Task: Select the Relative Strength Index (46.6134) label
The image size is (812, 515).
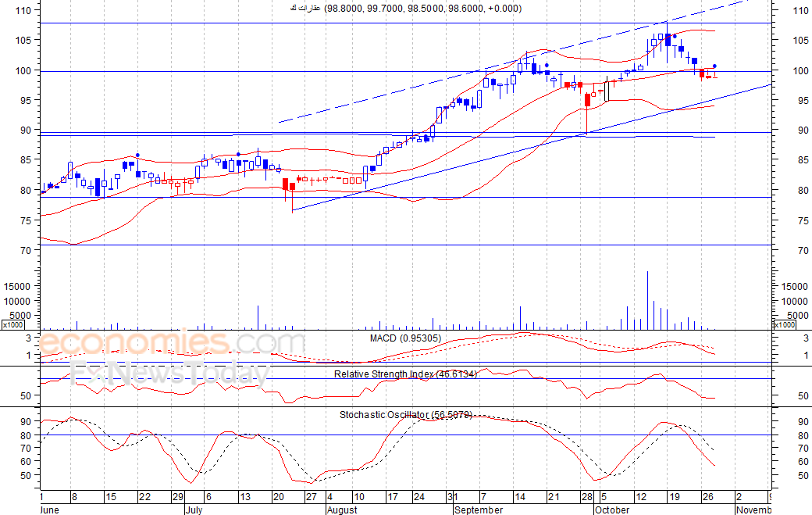Action: pyautogui.click(x=405, y=374)
